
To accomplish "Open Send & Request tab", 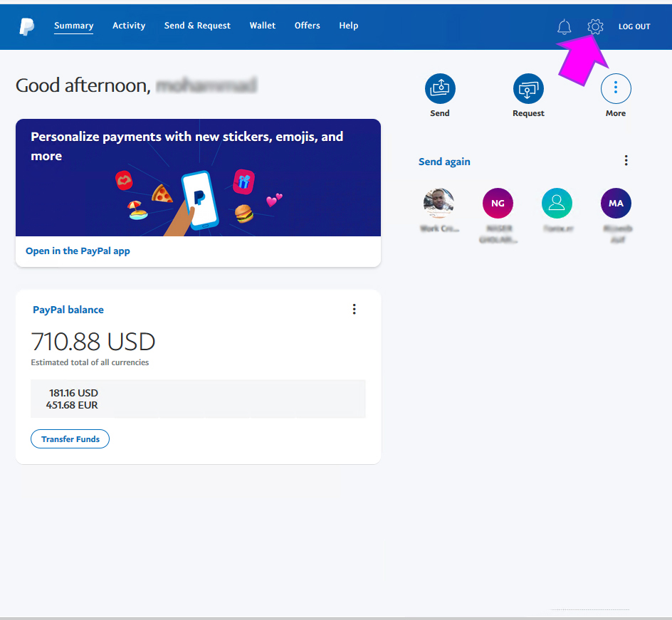I will point(197,26).
